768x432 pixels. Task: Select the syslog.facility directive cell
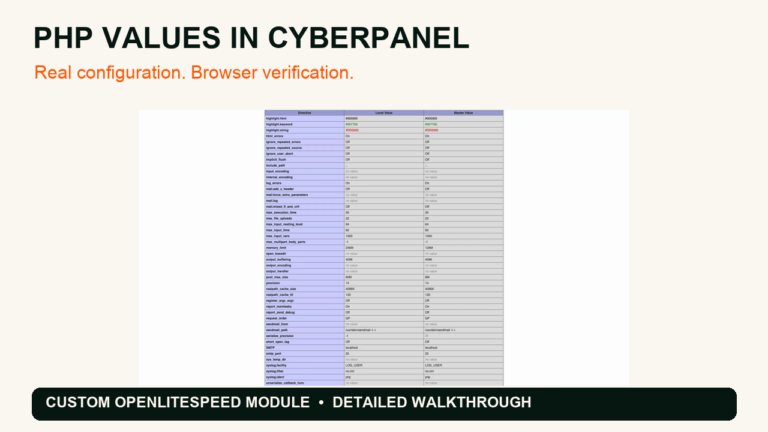point(305,365)
